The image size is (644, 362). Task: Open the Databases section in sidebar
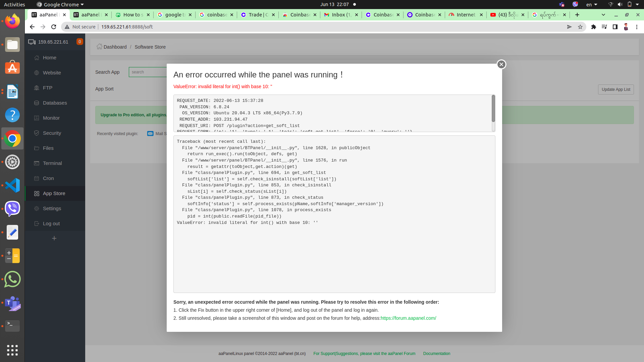(x=55, y=103)
